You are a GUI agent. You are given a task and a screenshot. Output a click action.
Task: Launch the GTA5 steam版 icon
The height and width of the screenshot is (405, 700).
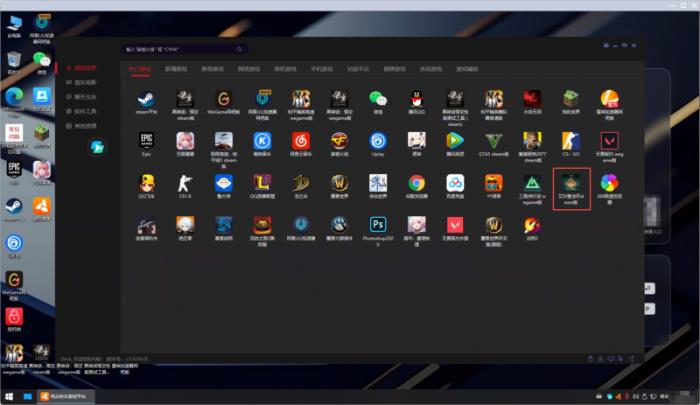coord(493,141)
